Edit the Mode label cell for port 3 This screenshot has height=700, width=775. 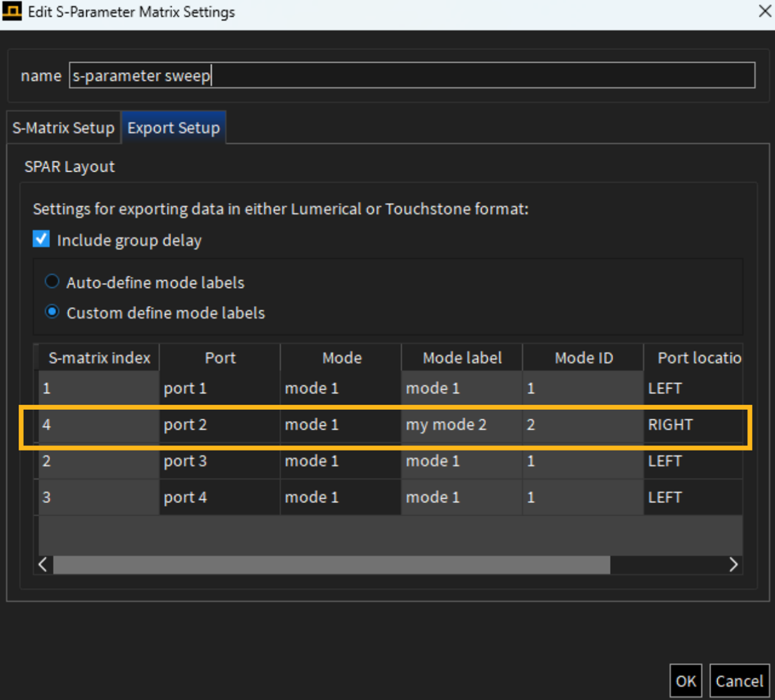(x=462, y=461)
